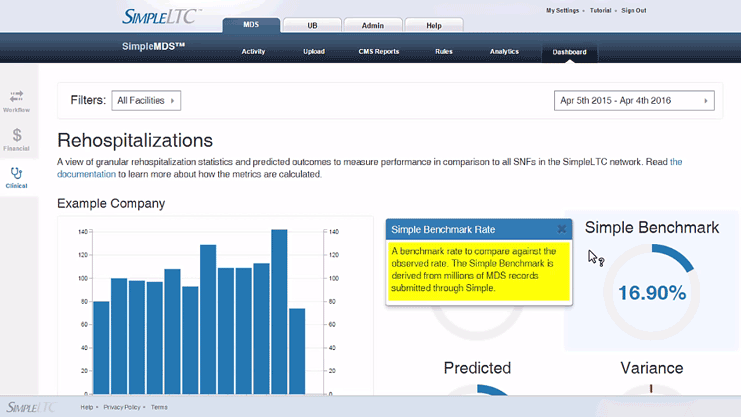Screen dimensions: 741x417
Task: Open the Help tab at top
Action: tap(434, 25)
